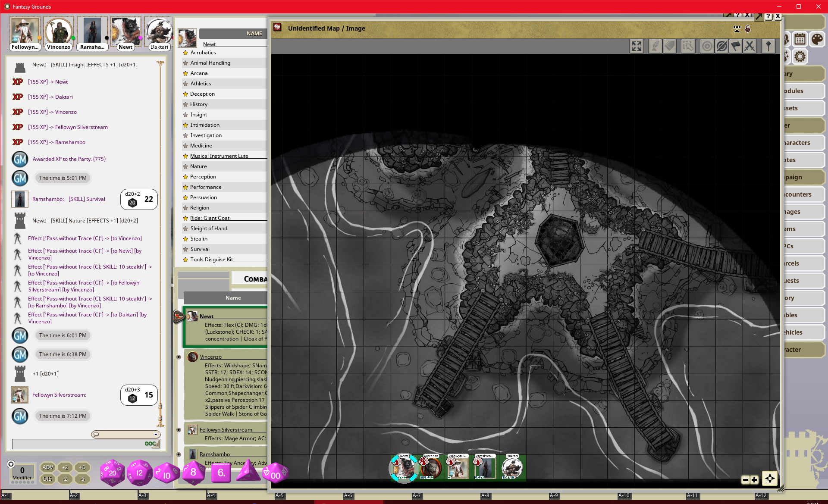Toggle the Stealth skill proficiency star

tap(185, 239)
